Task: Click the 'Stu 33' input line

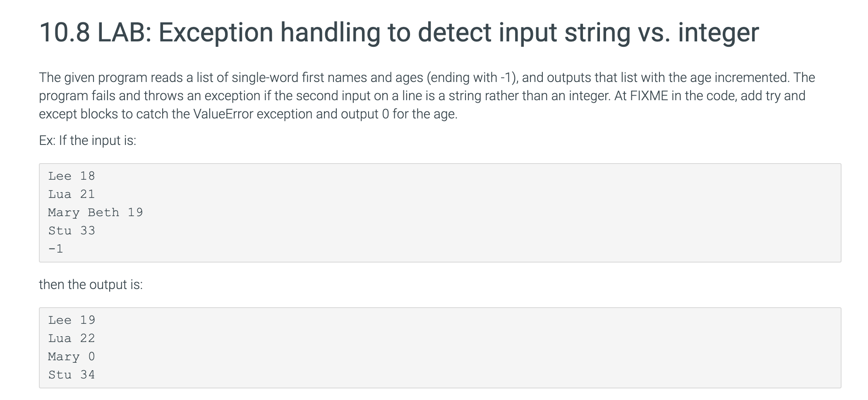Action: pos(72,231)
